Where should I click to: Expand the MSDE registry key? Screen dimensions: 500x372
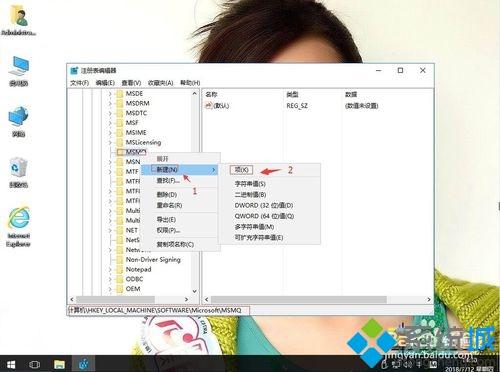click(110, 94)
